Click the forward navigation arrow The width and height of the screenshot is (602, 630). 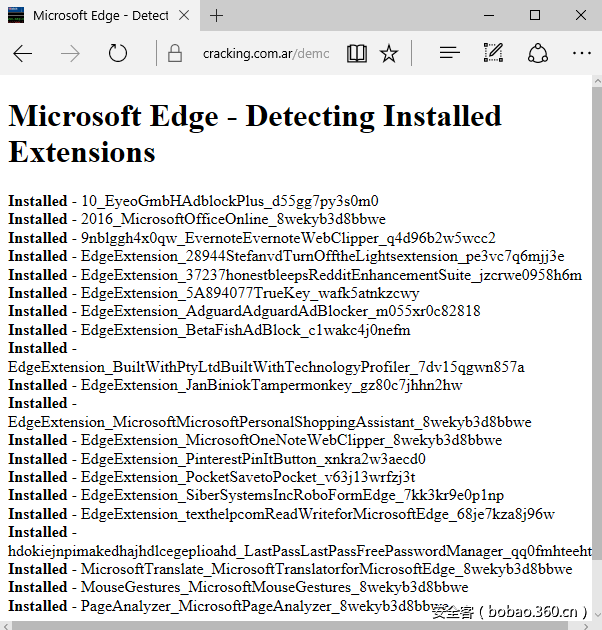(x=70, y=53)
